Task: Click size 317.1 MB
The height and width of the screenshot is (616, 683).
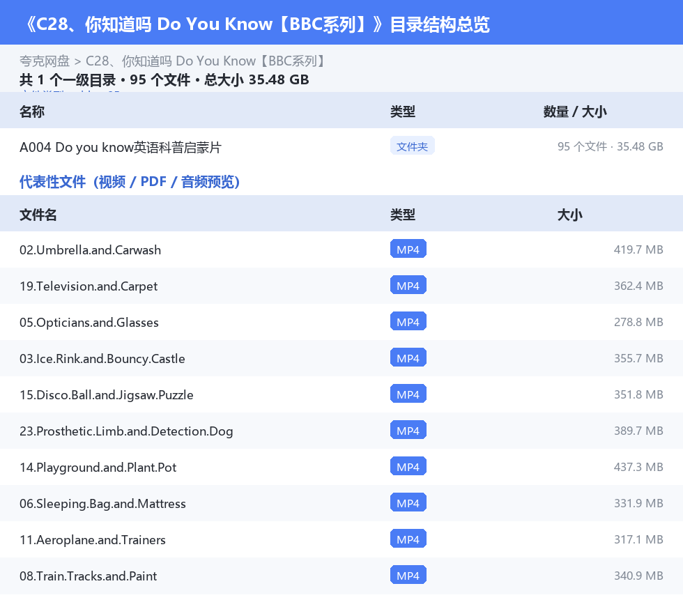Action: (638, 539)
